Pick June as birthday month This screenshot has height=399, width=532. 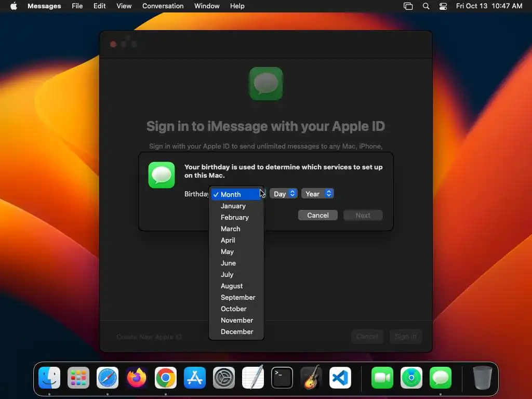click(236, 263)
